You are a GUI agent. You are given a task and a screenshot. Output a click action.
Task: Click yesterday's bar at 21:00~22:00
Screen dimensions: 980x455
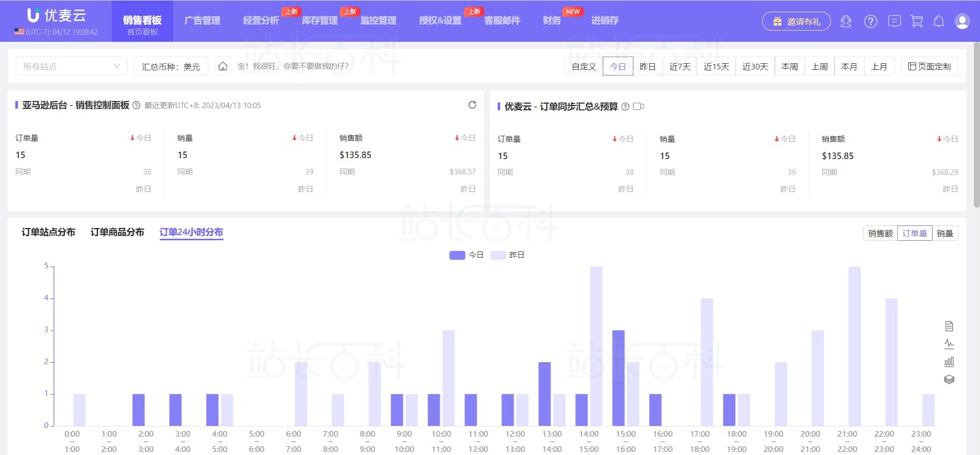tap(854, 346)
